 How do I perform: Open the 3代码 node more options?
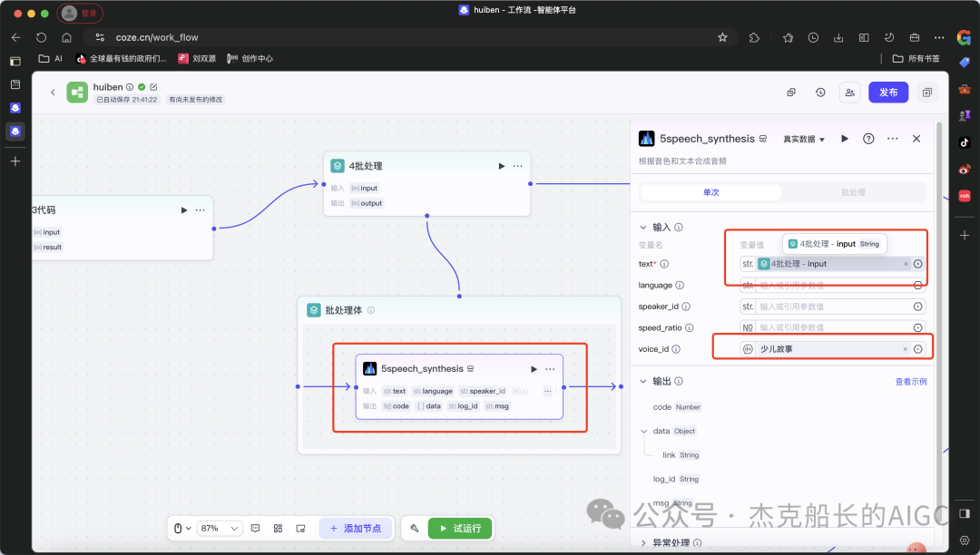click(200, 210)
